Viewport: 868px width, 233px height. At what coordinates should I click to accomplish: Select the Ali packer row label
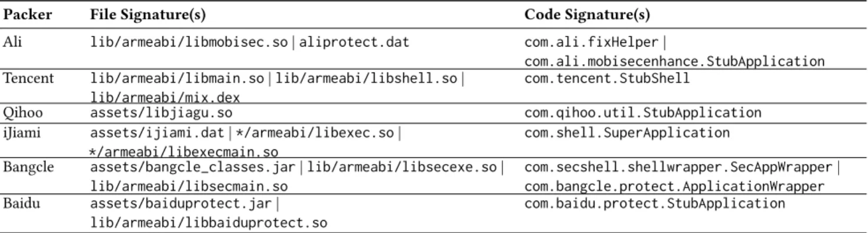[11, 43]
